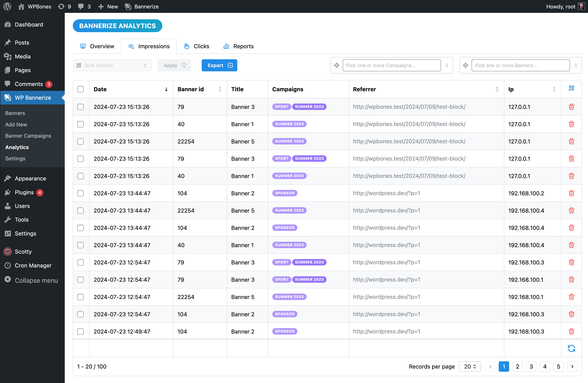Open the updates icon showing 9
Image resolution: width=588 pixels, height=383 pixels.
[x=65, y=6]
